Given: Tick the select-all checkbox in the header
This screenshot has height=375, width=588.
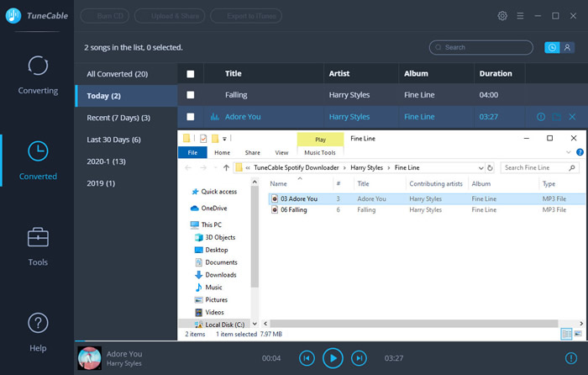Looking at the screenshot, I should [x=191, y=74].
